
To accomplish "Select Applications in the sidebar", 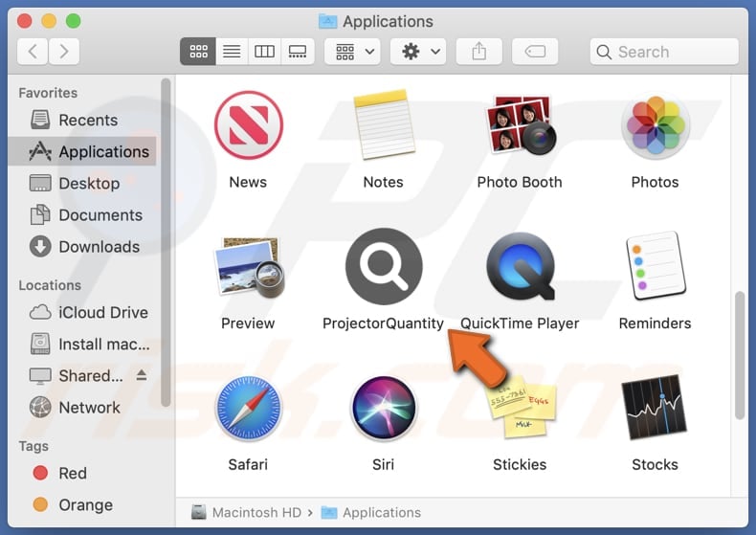I will pos(82,151).
